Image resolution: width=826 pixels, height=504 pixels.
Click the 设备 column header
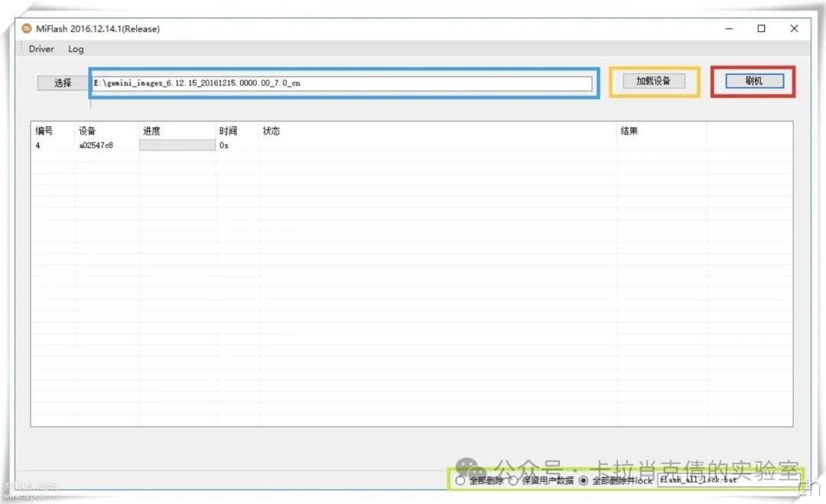tap(87, 131)
